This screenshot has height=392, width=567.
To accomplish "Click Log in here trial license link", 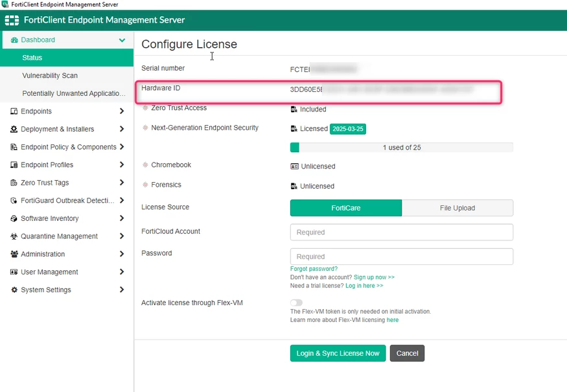I will (x=364, y=286).
